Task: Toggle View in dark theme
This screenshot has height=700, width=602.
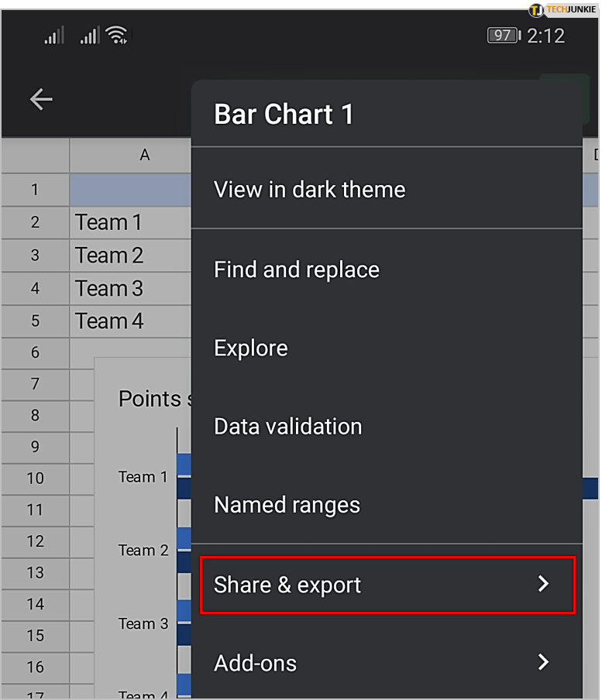Action: [x=309, y=190]
